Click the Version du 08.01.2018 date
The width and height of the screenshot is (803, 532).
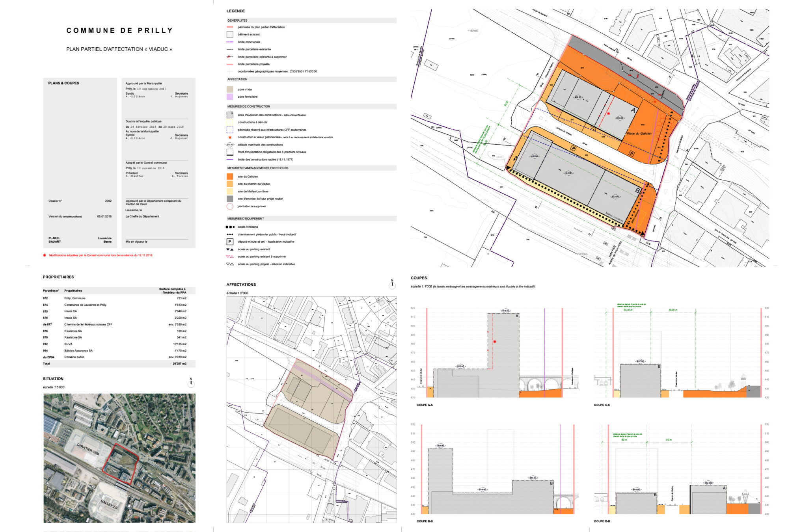coord(104,216)
